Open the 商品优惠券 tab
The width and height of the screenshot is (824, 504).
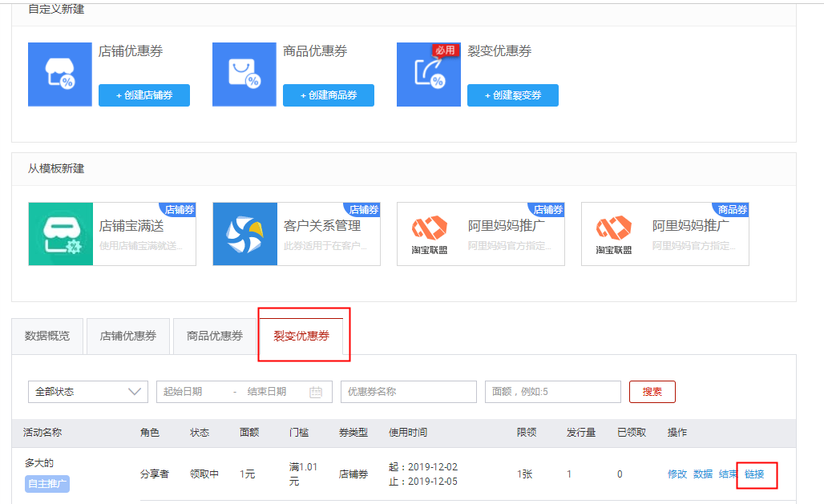[215, 336]
